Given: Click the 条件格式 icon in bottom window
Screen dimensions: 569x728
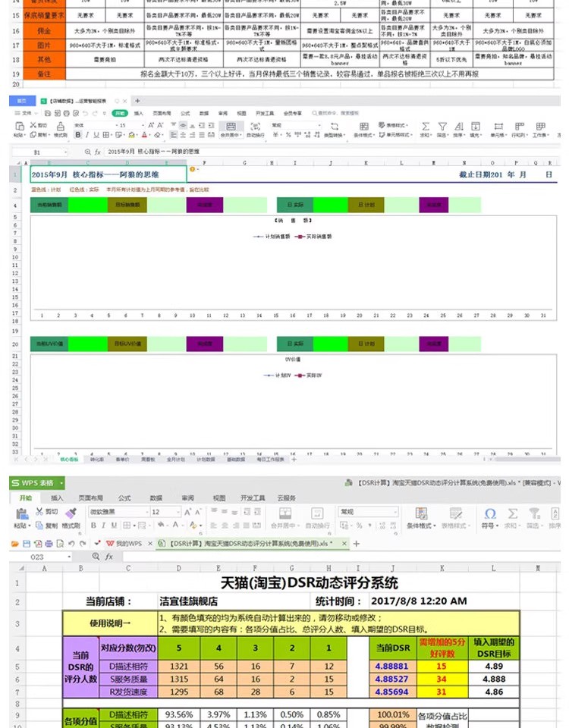Looking at the screenshot, I should pyautogui.click(x=421, y=513).
